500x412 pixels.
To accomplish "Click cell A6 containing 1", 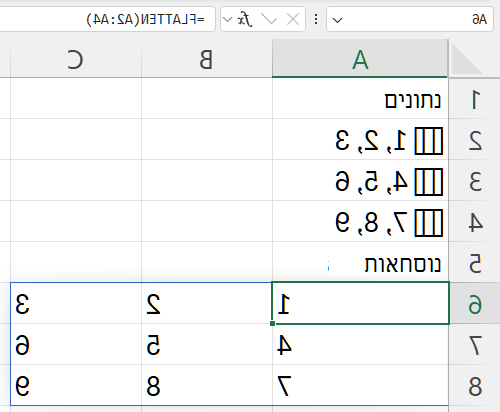I will (x=360, y=303).
